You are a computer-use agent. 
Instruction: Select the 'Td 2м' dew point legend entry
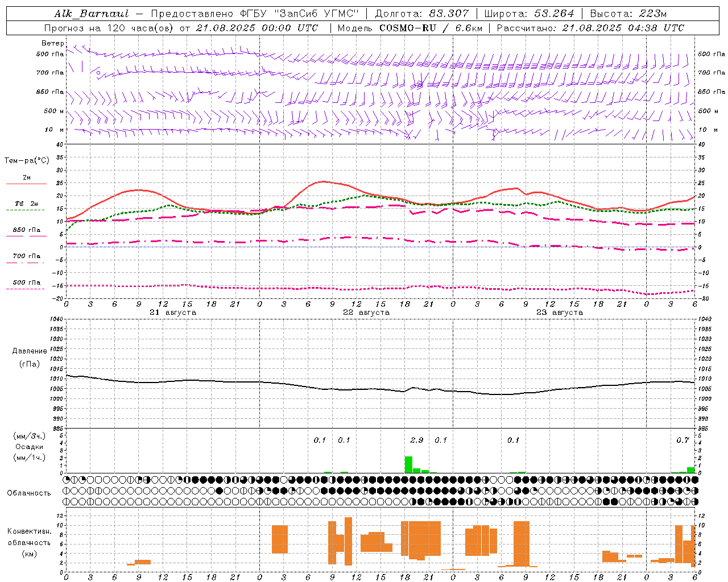point(26,205)
